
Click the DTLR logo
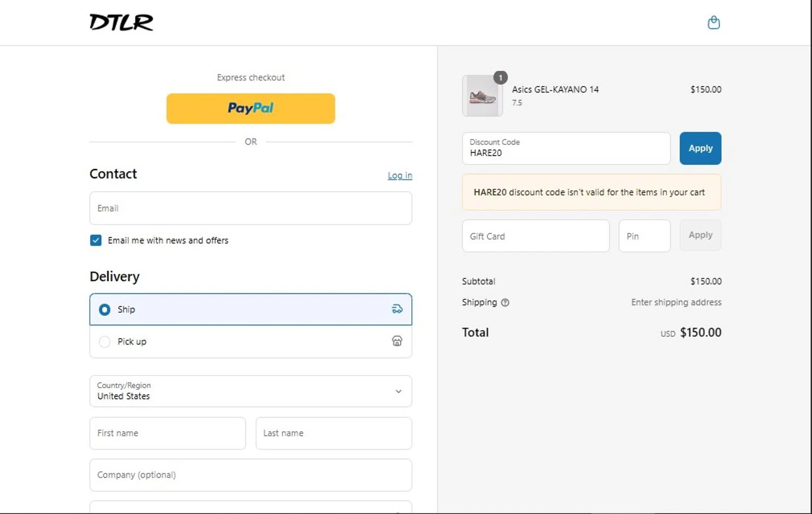point(121,22)
